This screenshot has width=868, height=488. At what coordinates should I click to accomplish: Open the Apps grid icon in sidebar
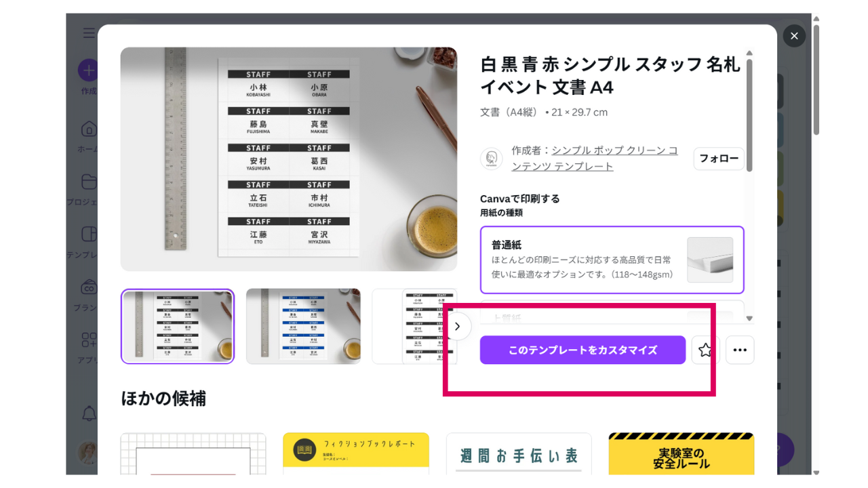[88, 340]
